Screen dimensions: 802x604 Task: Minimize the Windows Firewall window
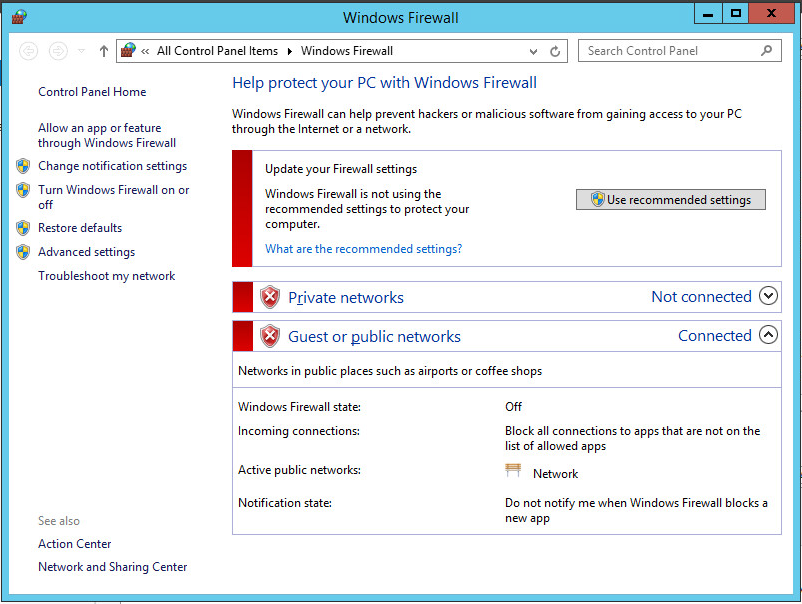click(x=708, y=14)
